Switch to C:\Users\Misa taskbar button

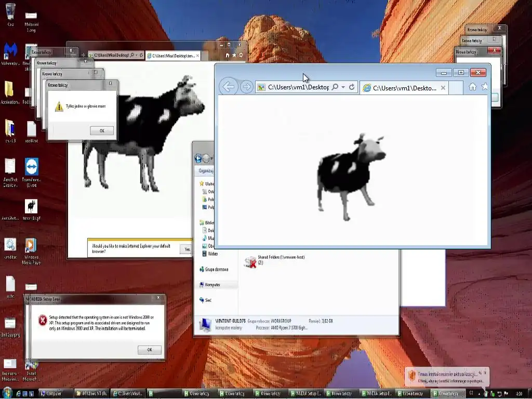pos(128,394)
